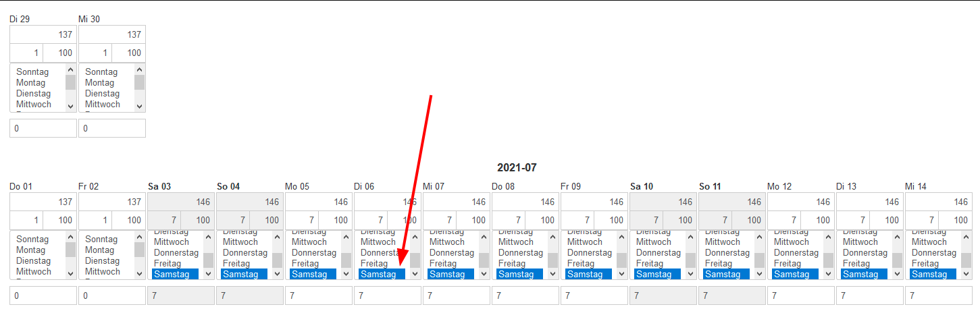980x311 pixels.
Task: Click scroll-up arrow of Mi 30 weekday list
Action: point(139,69)
